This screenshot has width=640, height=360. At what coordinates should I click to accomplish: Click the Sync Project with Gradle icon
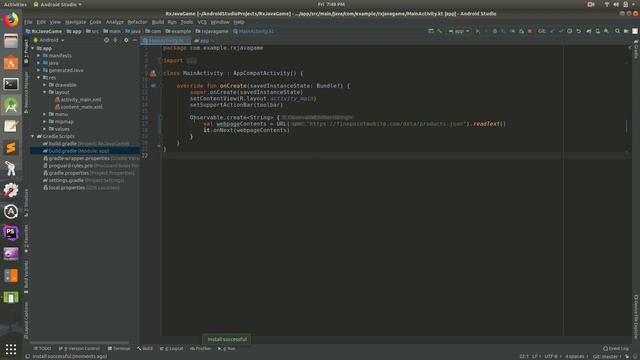pos(589,31)
